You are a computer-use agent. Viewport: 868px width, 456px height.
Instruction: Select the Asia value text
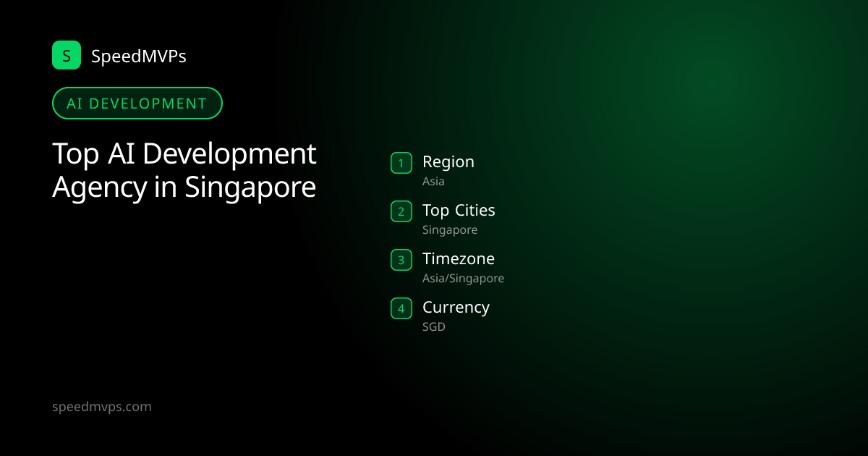(433, 182)
